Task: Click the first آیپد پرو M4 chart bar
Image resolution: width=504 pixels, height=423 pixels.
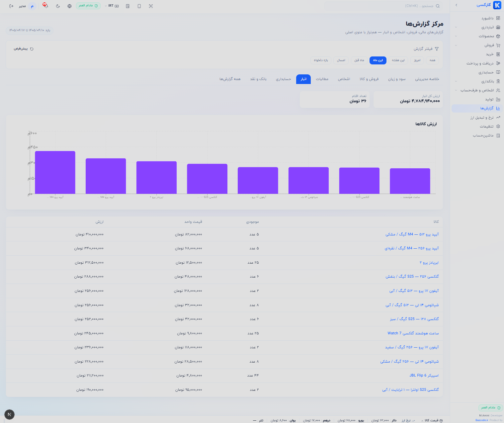Action: point(55,172)
